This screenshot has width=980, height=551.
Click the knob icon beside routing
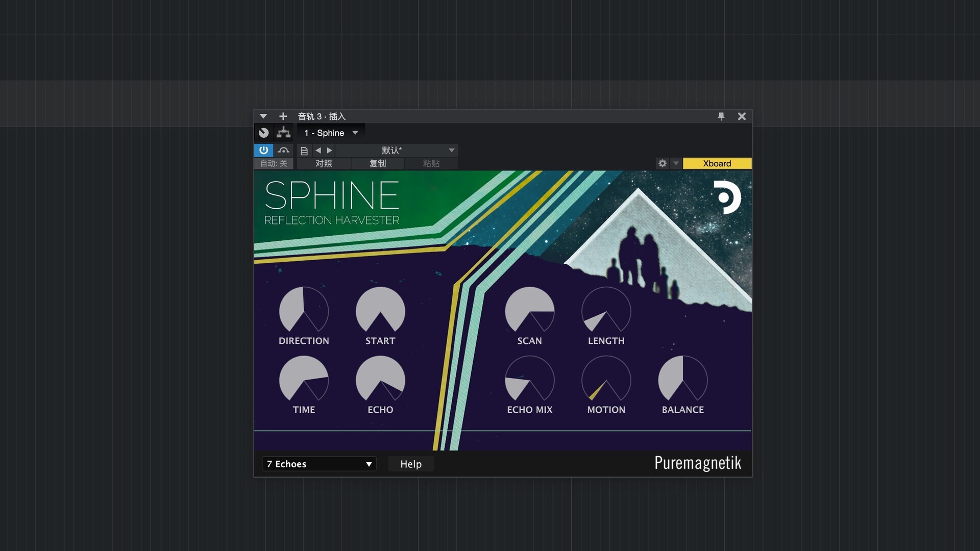pyautogui.click(x=263, y=133)
